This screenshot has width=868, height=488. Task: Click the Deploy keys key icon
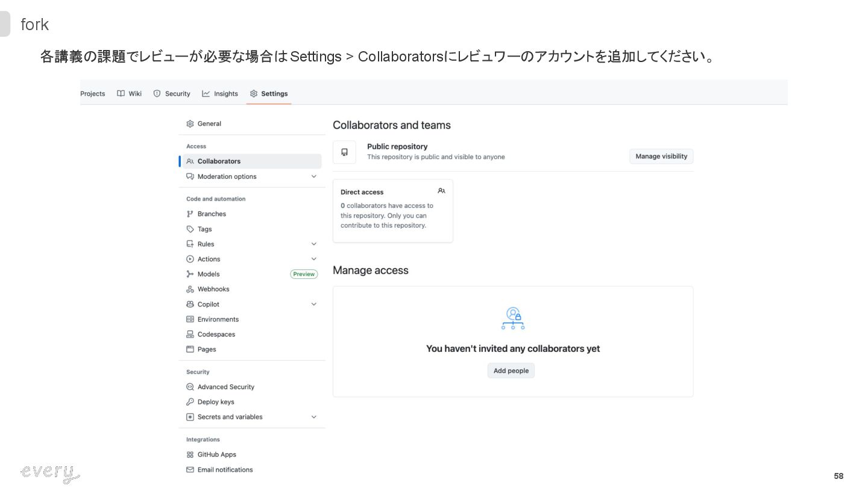pyautogui.click(x=190, y=402)
